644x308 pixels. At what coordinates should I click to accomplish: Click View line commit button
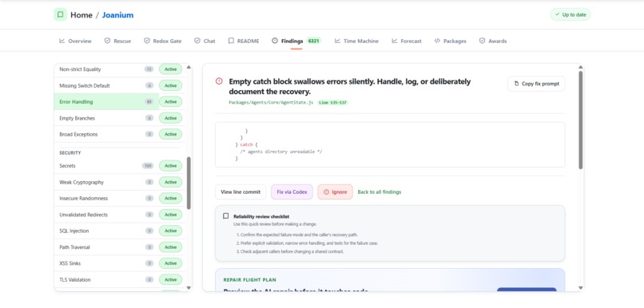[241, 192]
